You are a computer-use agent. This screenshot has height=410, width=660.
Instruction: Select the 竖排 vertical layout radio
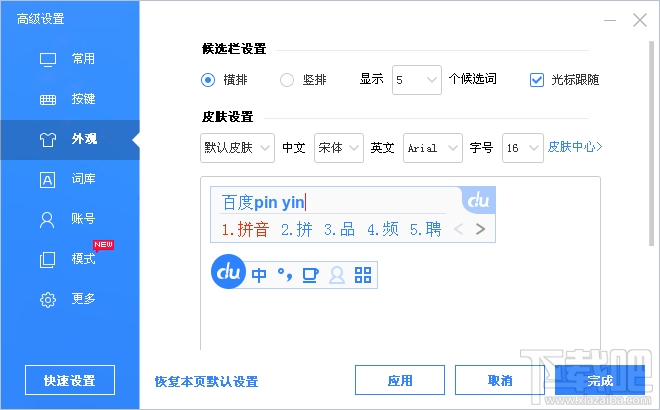[287, 80]
